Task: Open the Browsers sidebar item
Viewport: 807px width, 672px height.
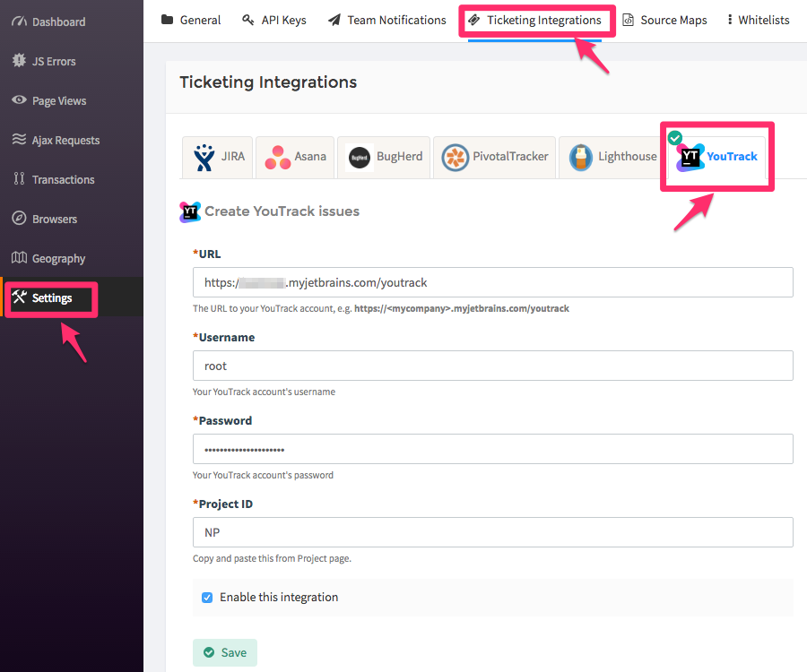Action: [72, 219]
